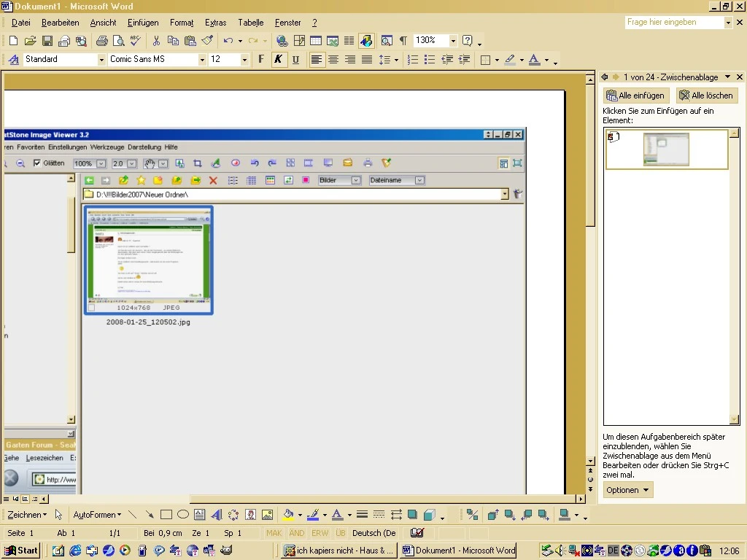The image size is (747, 560).
Task: Toggle ERW extend selection indicator
Action: (320, 533)
